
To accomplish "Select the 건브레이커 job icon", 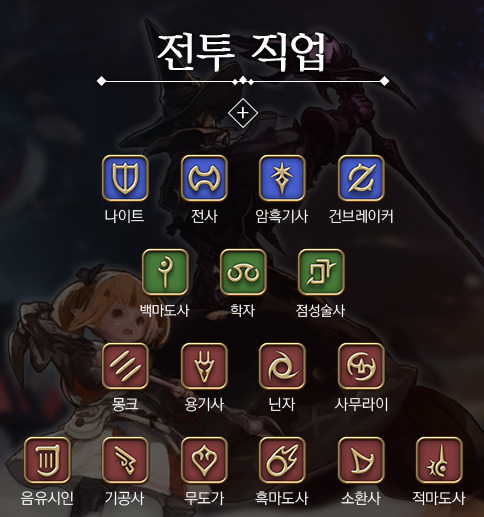I will click(361, 178).
